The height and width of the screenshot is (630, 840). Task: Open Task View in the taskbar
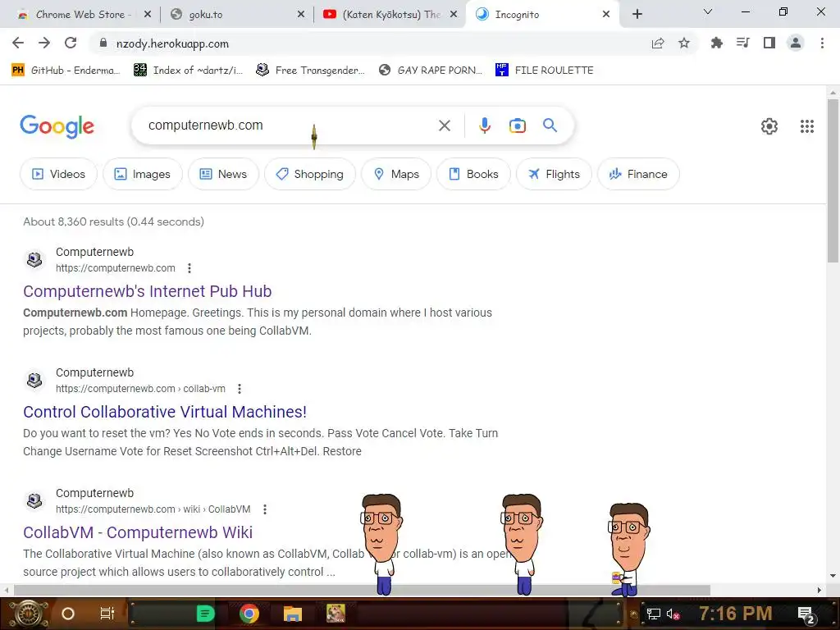point(107,614)
